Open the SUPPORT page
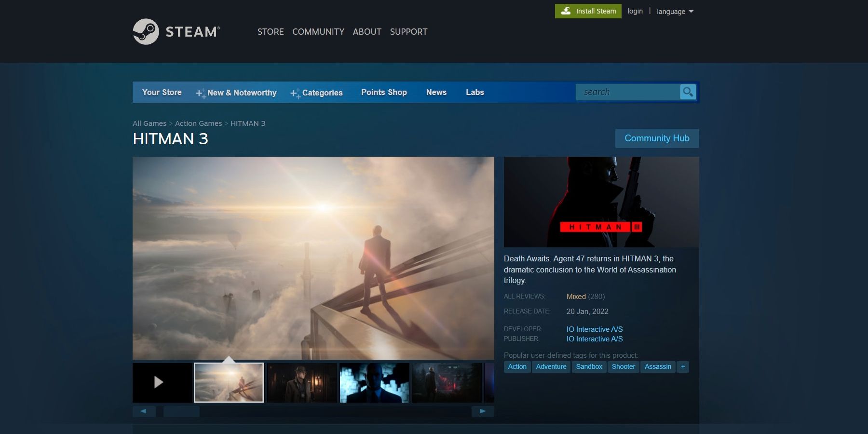 [408, 32]
